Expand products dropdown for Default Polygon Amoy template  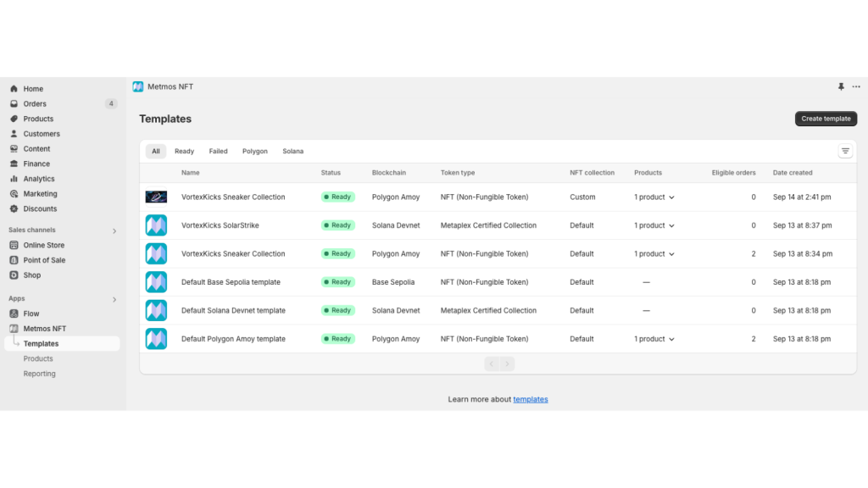654,339
